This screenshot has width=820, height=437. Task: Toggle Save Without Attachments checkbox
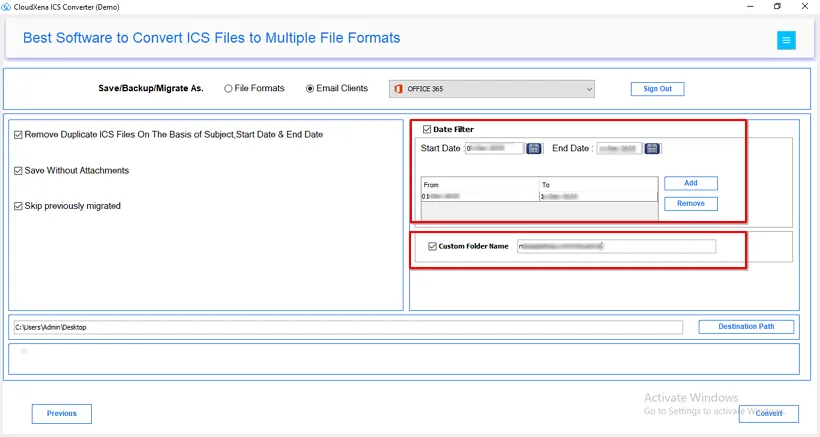18,171
